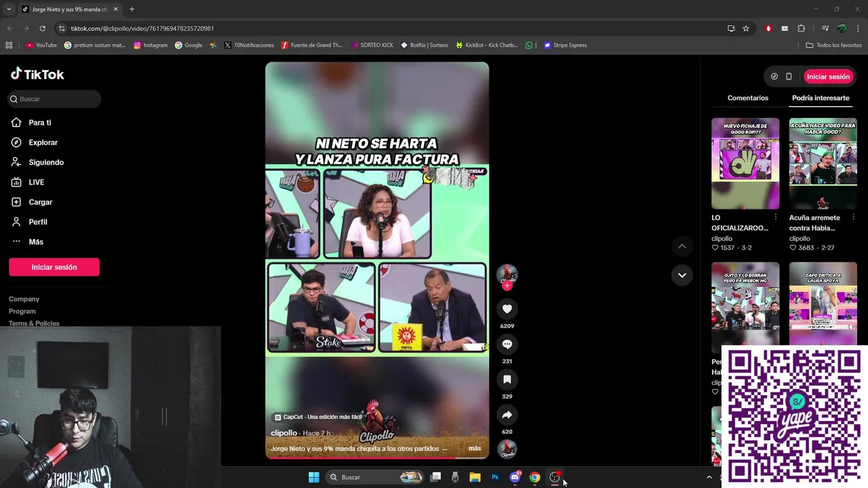The height and width of the screenshot is (488, 868).
Task: Open the tab search dropdown
Action: 9,9
